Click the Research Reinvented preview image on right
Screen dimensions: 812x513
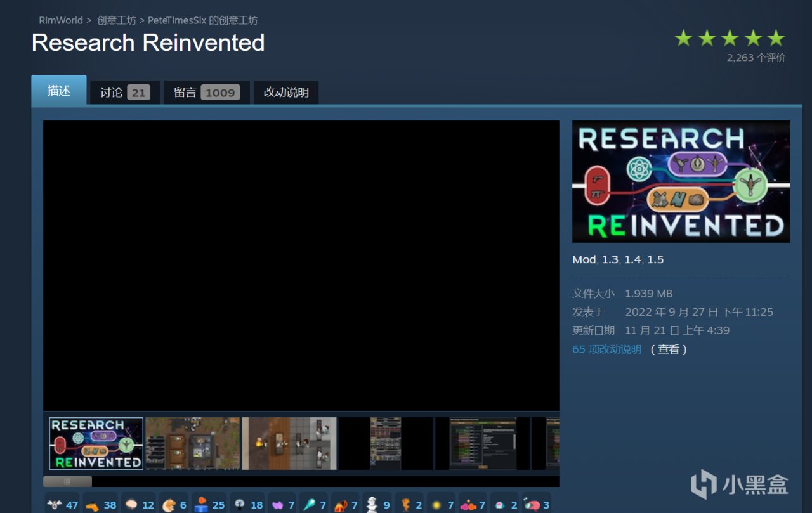tap(681, 181)
